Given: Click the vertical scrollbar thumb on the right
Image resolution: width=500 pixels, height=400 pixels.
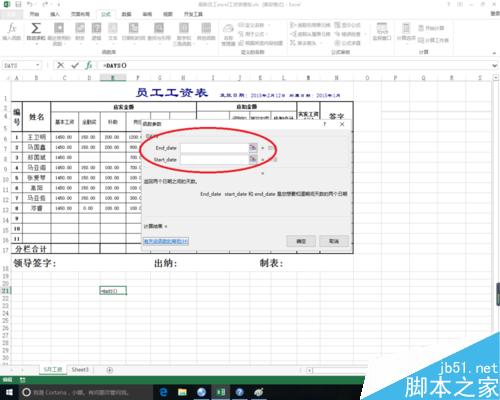Looking at the screenshot, I should tap(498, 294).
